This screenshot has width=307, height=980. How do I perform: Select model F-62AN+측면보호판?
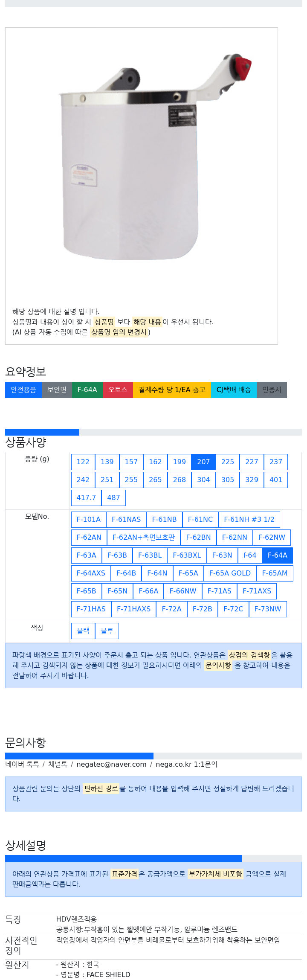pos(143,537)
